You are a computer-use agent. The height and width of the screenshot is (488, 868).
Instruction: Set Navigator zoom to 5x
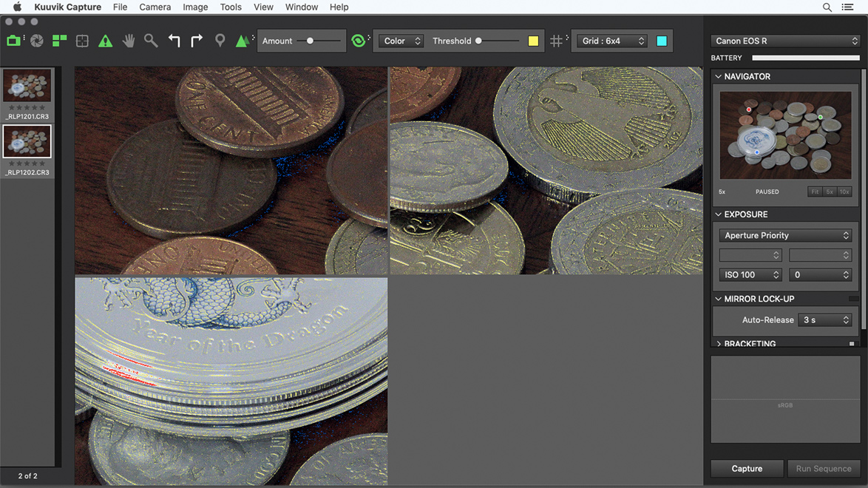pos(830,192)
